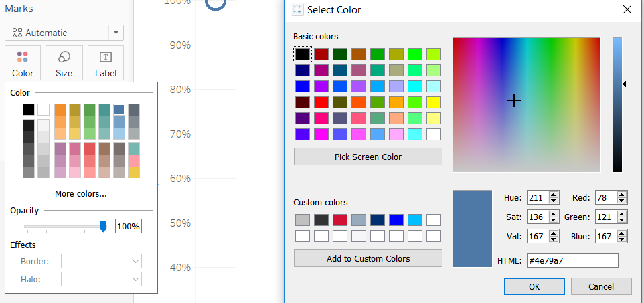
Task: Increase the Sat value with up arrow
Action: 554,214
